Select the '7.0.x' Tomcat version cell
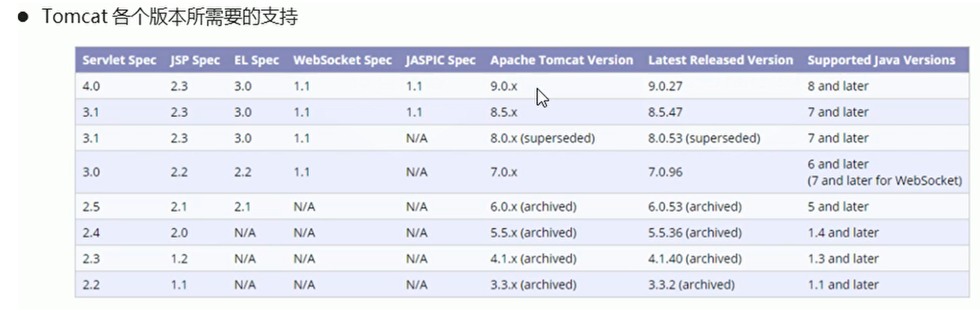980x310 pixels. 504,172
